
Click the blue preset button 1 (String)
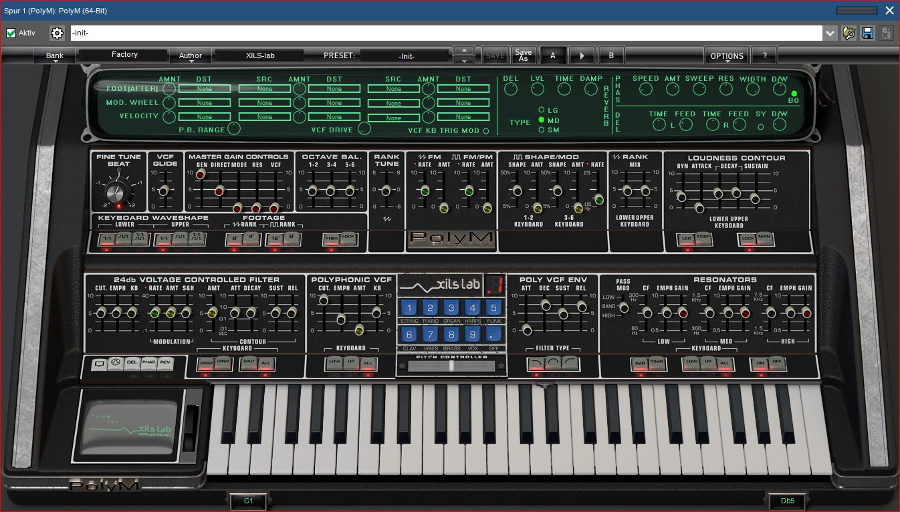coord(409,308)
